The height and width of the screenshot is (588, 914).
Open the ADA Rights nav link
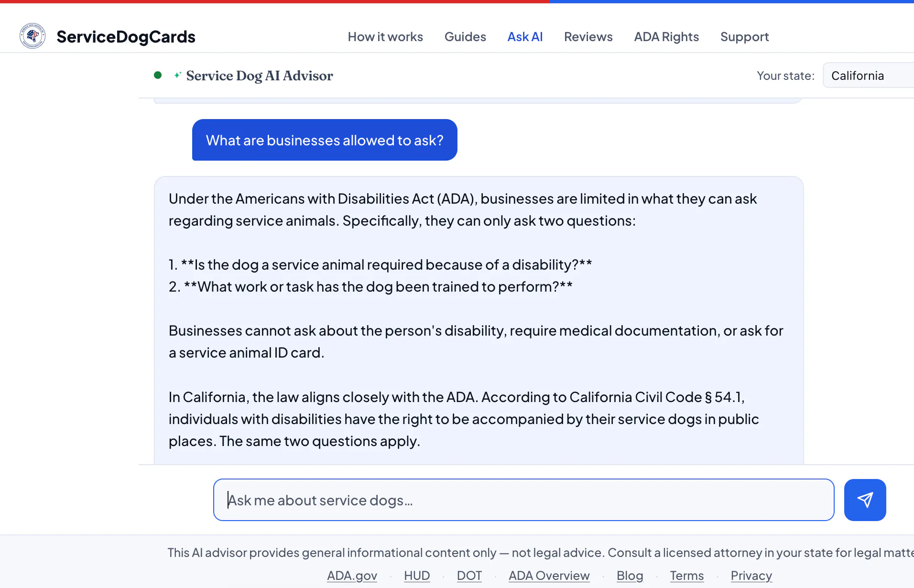click(666, 37)
